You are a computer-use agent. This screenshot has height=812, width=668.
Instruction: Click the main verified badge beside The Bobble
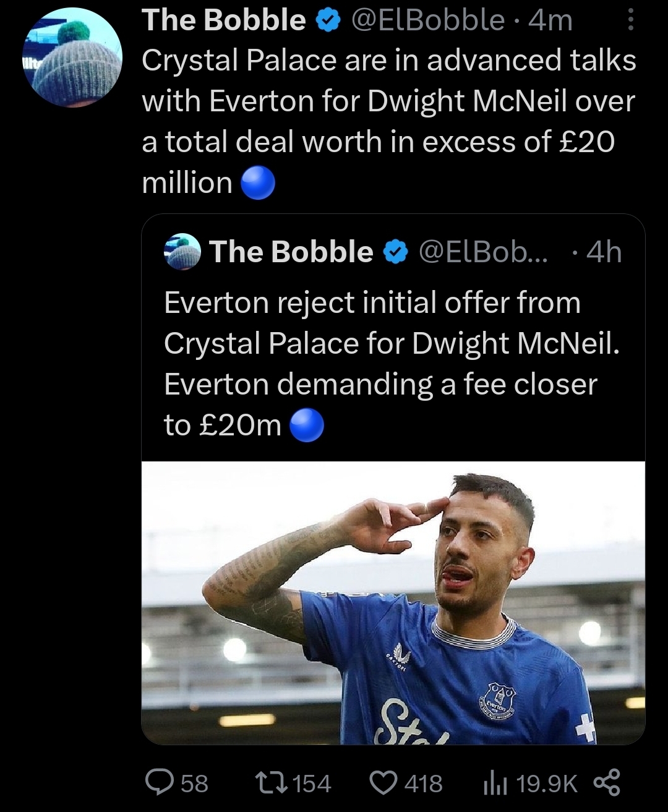point(328,21)
